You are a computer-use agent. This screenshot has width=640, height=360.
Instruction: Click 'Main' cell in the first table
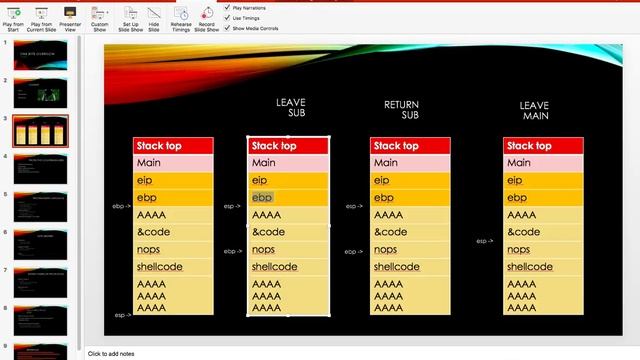(173, 163)
